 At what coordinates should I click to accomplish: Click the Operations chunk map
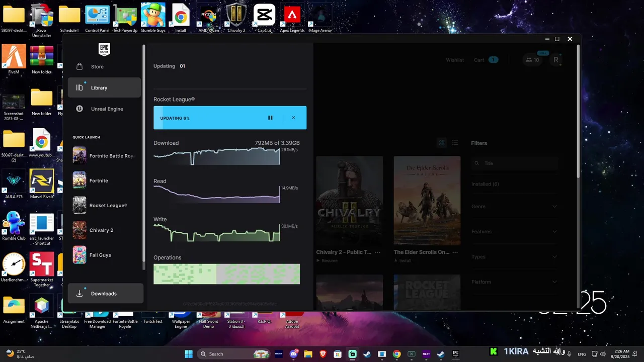point(226,274)
